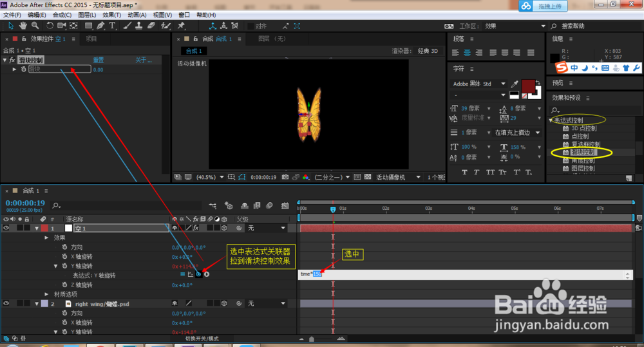
Task: Select the 3D 点控制 effect
Action: click(583, 128)
